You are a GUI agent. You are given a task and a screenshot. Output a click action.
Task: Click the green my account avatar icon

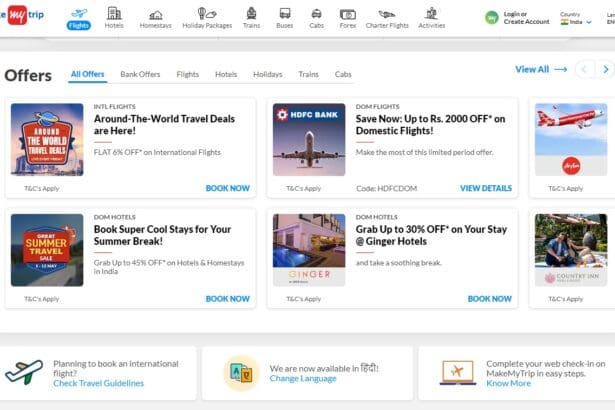click(x=492, y=17)
